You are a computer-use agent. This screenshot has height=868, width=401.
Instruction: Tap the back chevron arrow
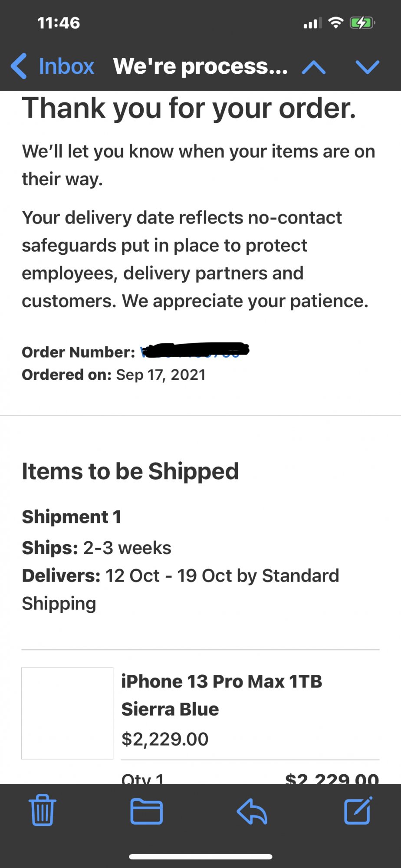pos(19,66)
